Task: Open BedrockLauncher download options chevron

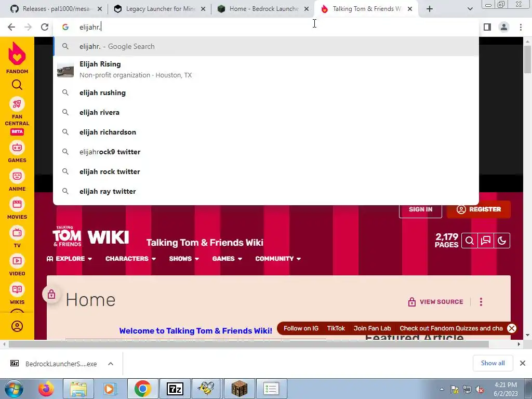Action: pos(111,364)
